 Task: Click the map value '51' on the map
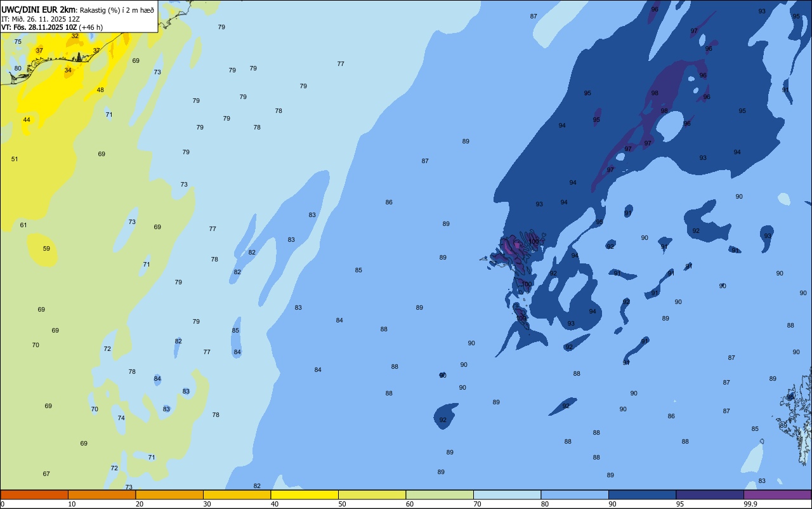[x=15, y=159]
